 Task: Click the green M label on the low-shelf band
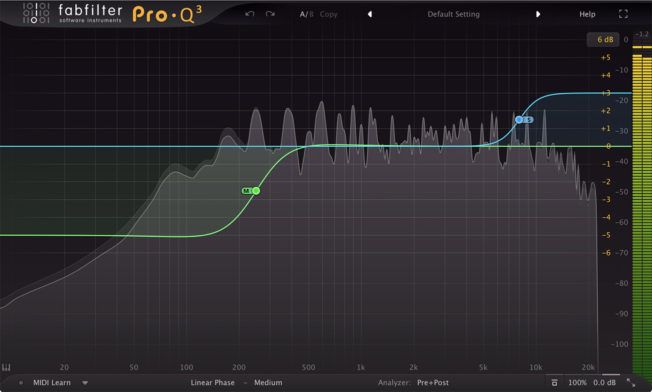click(247, 191)
